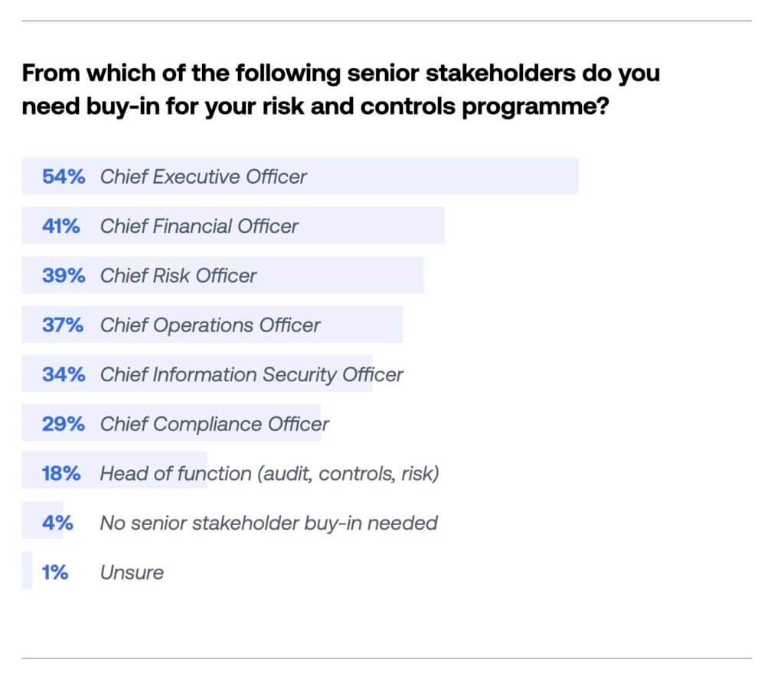Click the 29% percentage figure

pyautogui.click(x=64, y=423)
